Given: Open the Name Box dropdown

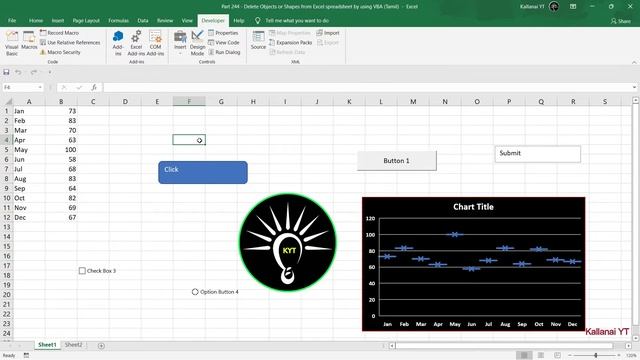Looking at the screenshot, I should pyautogui.click(x=40, y=87).
